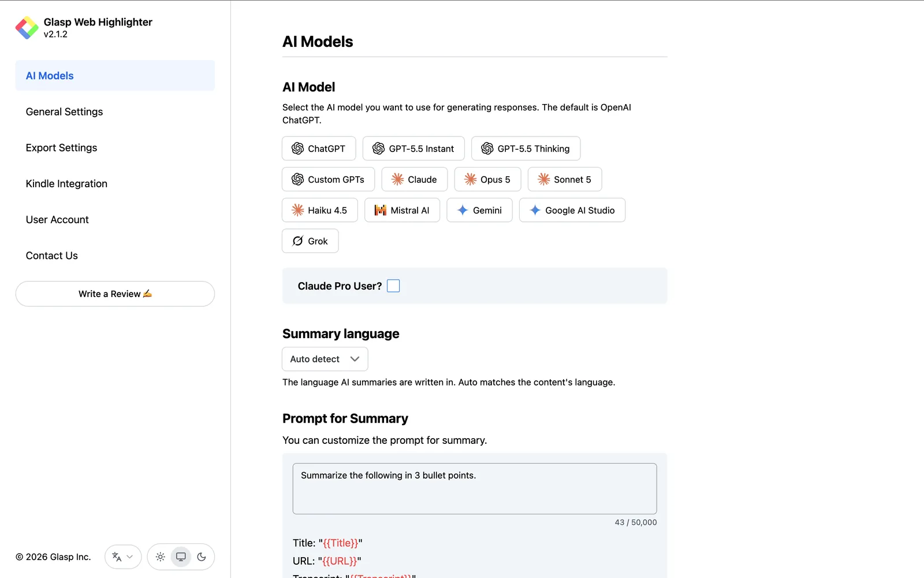924x578 pixels.
Task: Click the {{Title}} variable text
Action: (x=341, y=543)
